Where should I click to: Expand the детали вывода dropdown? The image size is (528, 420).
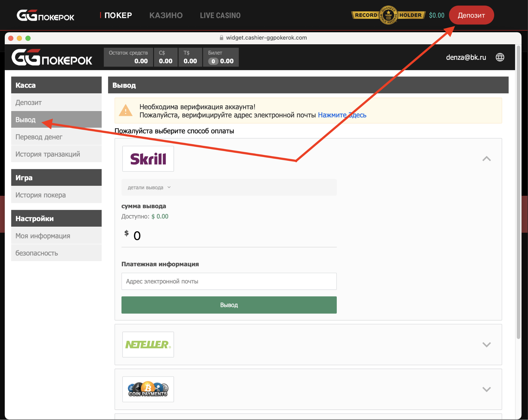click(229, 188)
